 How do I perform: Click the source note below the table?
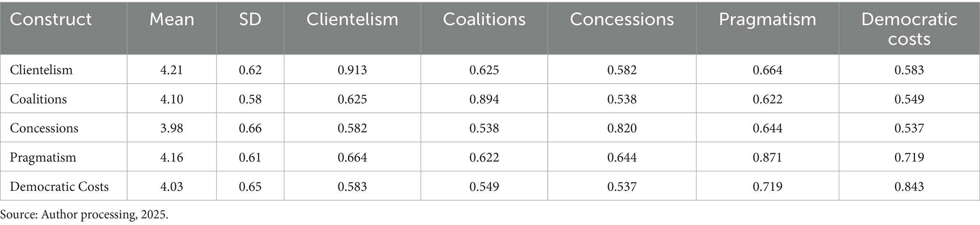point(84,214)
